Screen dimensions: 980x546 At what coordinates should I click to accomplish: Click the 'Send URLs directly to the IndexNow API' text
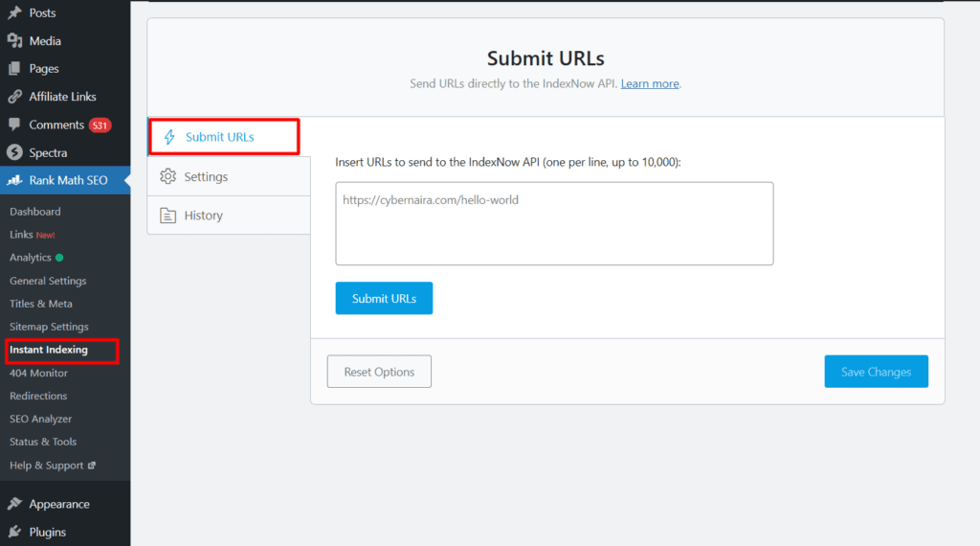click(x=513, y=83)
